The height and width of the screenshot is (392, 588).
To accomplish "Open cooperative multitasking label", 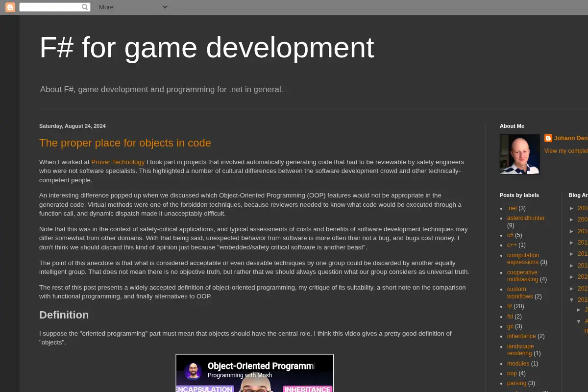I will 522,276.
